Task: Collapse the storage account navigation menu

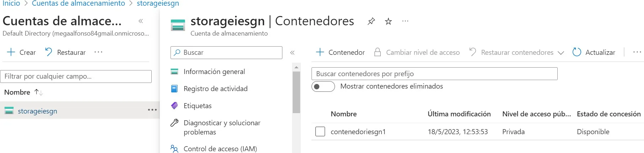Action: pos(292,53)
